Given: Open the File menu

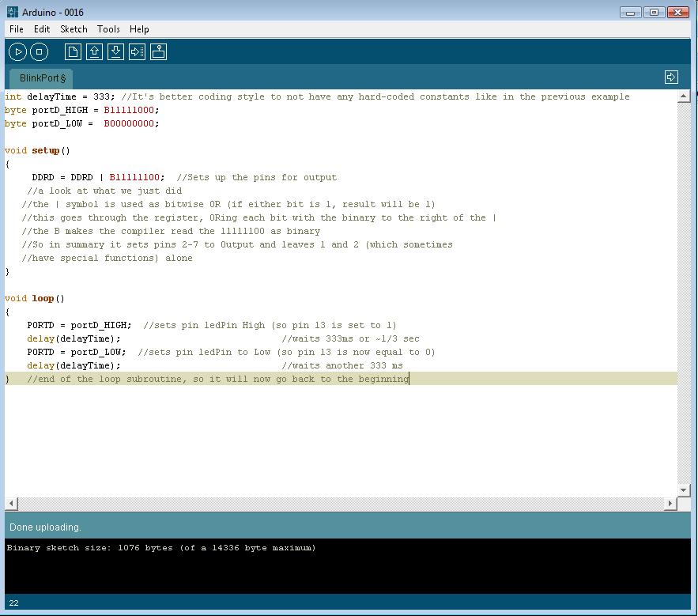Looking at the screenshot, I should coord(17,29).
